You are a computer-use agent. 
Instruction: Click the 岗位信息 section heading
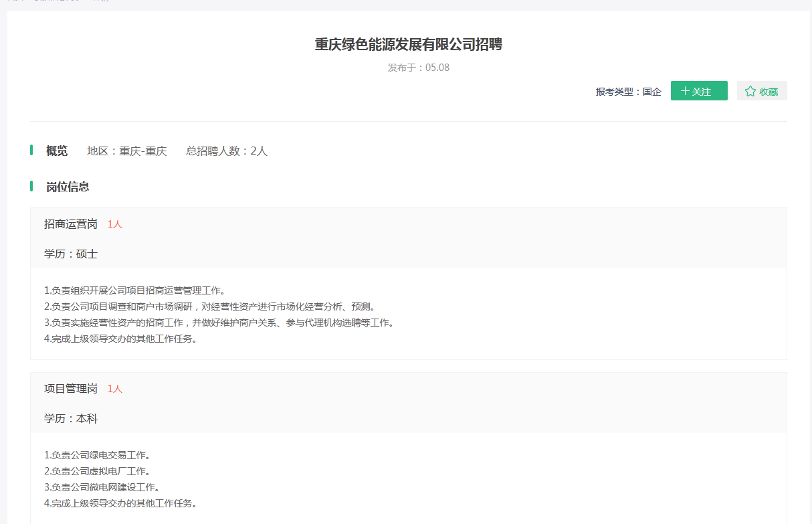68,187
